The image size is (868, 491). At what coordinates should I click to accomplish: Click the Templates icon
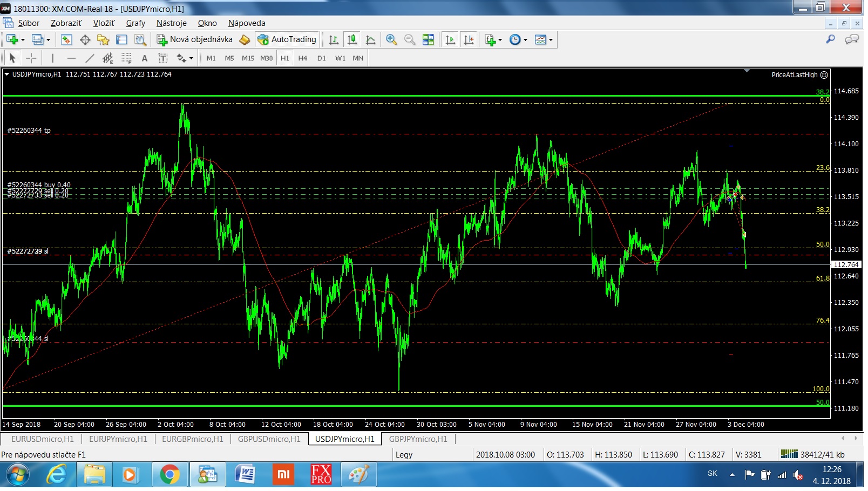coord(540,39)
